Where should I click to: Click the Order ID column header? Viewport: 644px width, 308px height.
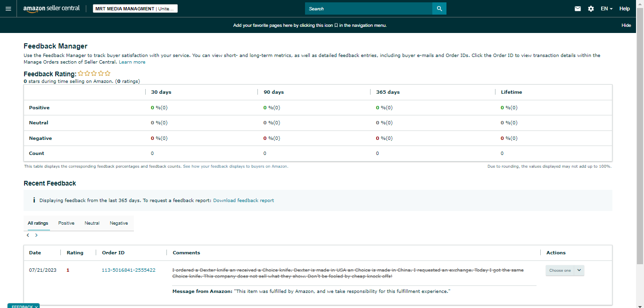[113, 253]
